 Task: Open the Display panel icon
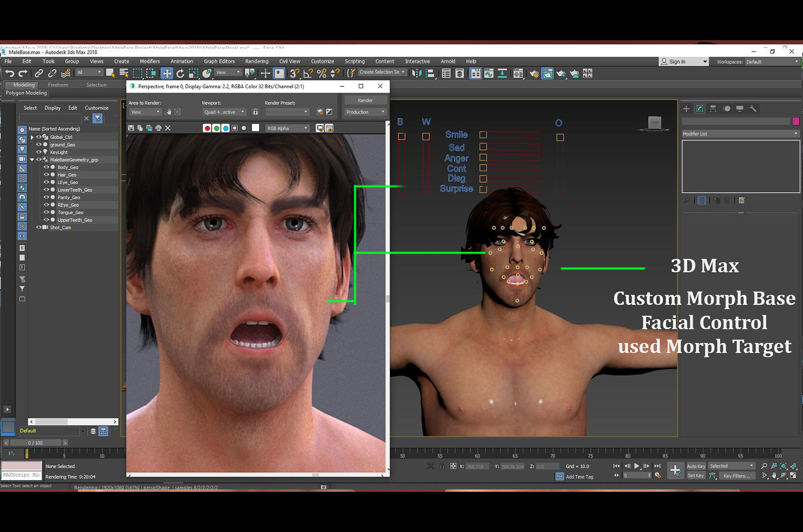740,108
